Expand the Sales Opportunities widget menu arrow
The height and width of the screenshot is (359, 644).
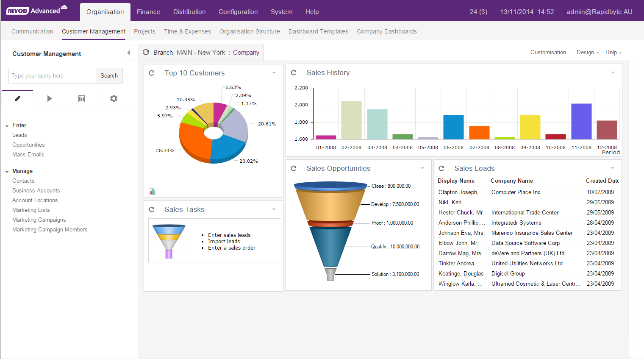[422, 169]
